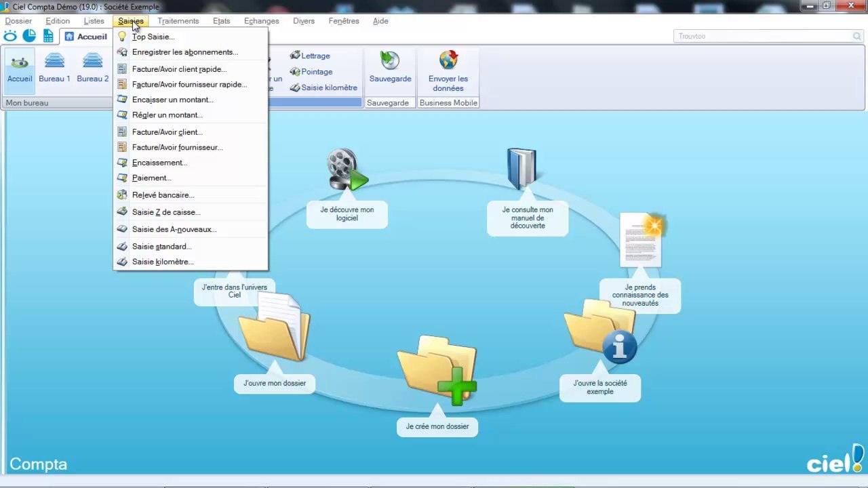This screenshot has width=868, height=488.
Task: Select Saisie kilomètre in the Saisies menu
Action: point(191,262)
